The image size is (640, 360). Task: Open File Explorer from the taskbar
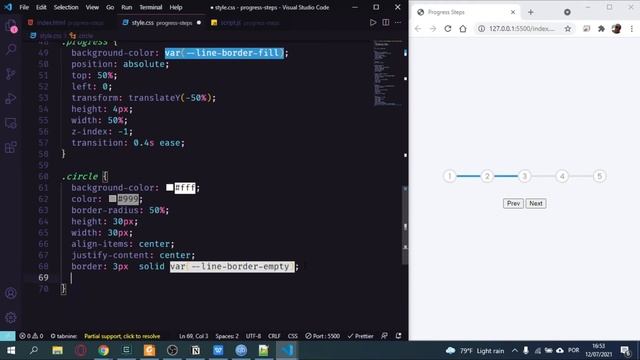[x=57, y=351]
